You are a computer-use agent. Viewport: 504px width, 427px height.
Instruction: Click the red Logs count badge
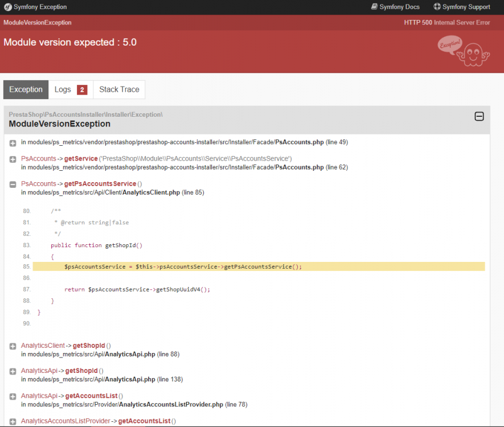click(82, 89)
